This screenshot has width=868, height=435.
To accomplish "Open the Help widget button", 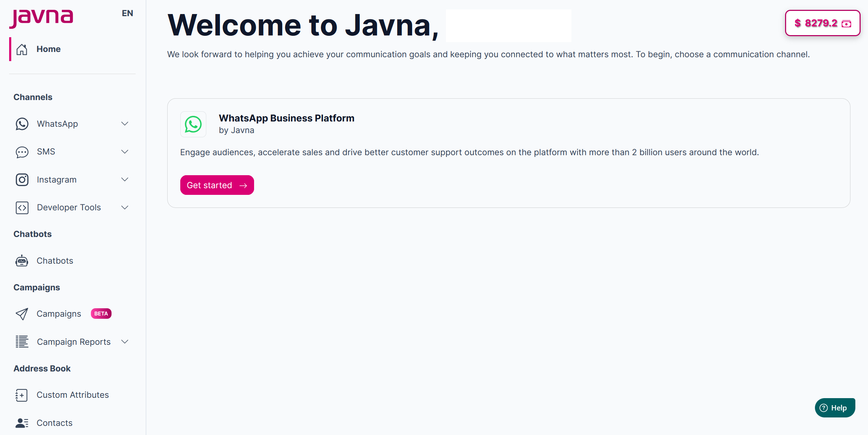I will click(835, 408).
